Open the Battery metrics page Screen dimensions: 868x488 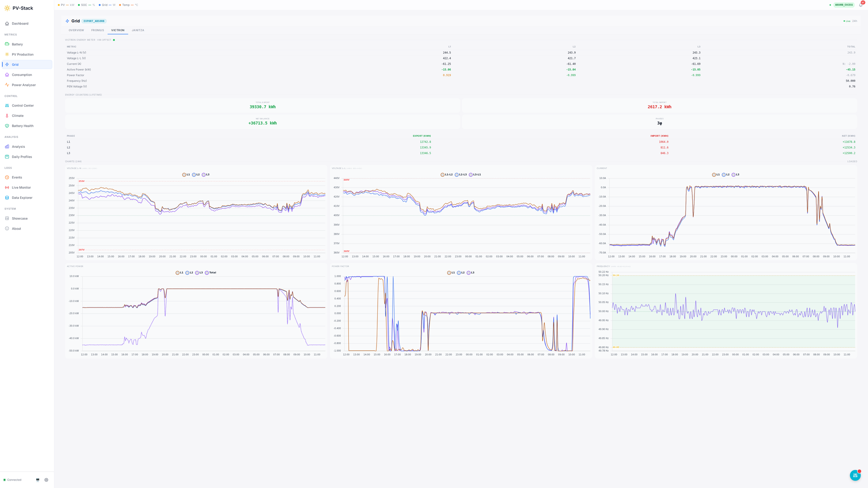18,44
